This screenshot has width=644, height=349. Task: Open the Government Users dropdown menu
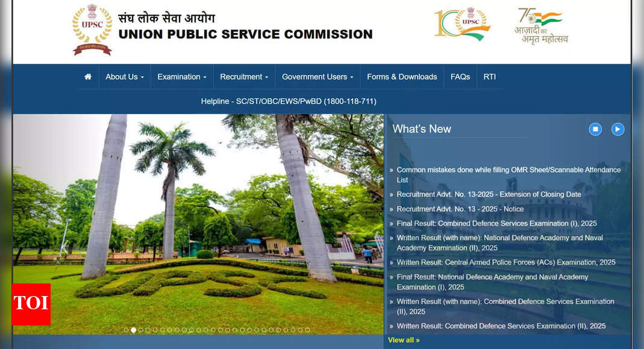[x=317, y=77]
